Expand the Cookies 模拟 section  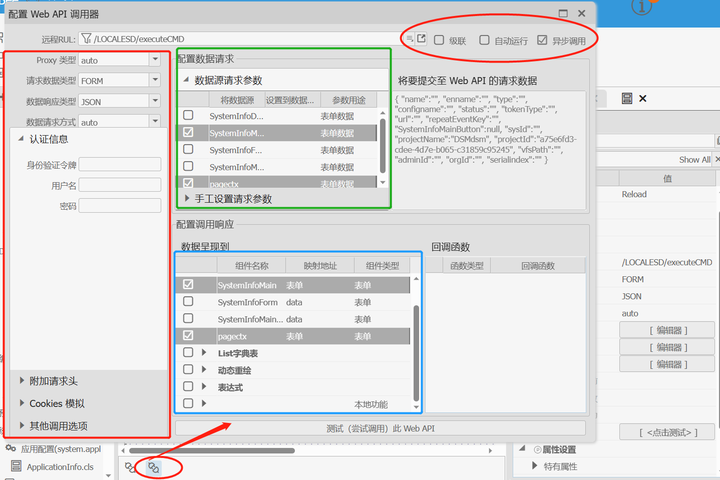(x=22, y=403)
